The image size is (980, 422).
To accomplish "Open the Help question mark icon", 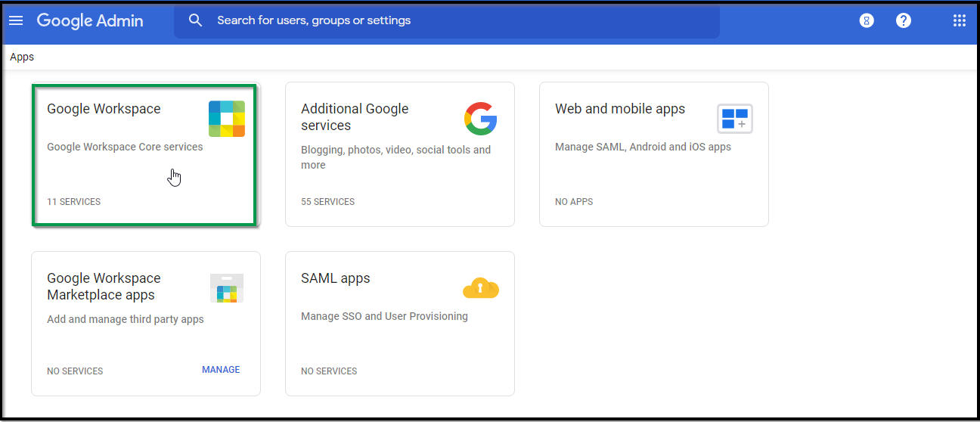I will tap(904, 21).
